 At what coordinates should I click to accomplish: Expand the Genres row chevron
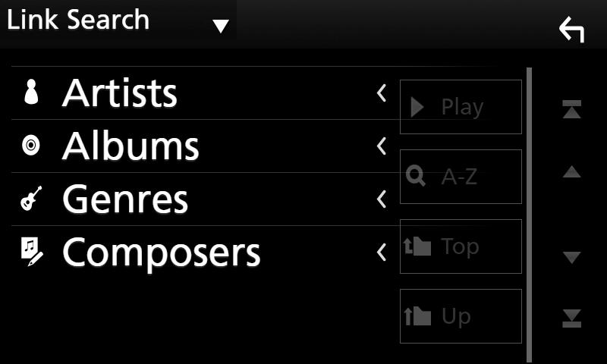tap(382, 199)
